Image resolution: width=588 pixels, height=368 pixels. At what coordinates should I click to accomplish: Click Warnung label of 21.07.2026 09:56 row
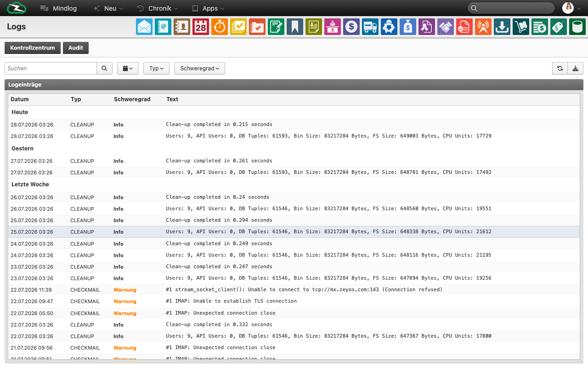pyautogui.click(x=125, y=348)
